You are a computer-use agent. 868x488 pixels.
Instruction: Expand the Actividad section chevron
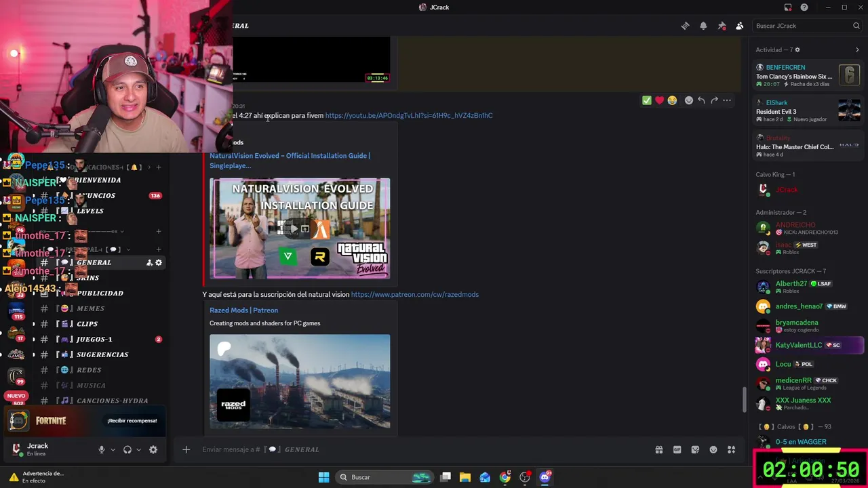click(857, 49)
